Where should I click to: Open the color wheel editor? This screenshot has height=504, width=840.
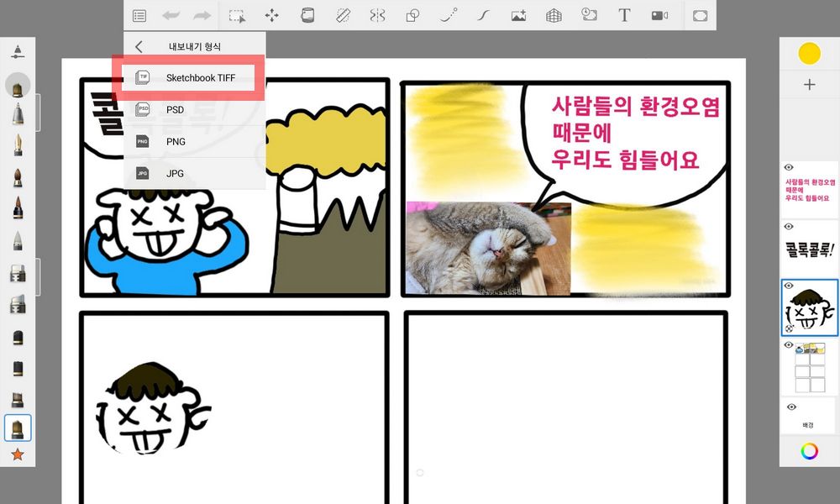(810, 451)
